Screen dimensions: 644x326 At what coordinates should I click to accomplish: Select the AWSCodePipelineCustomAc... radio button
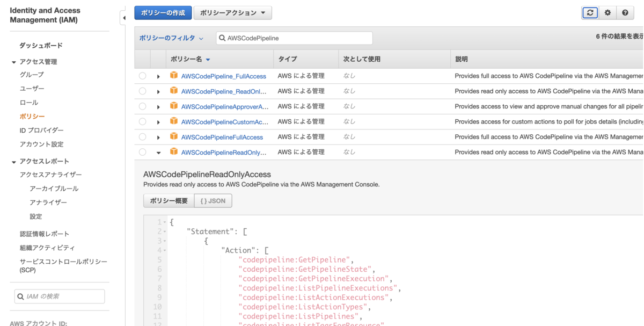(142, 122)
